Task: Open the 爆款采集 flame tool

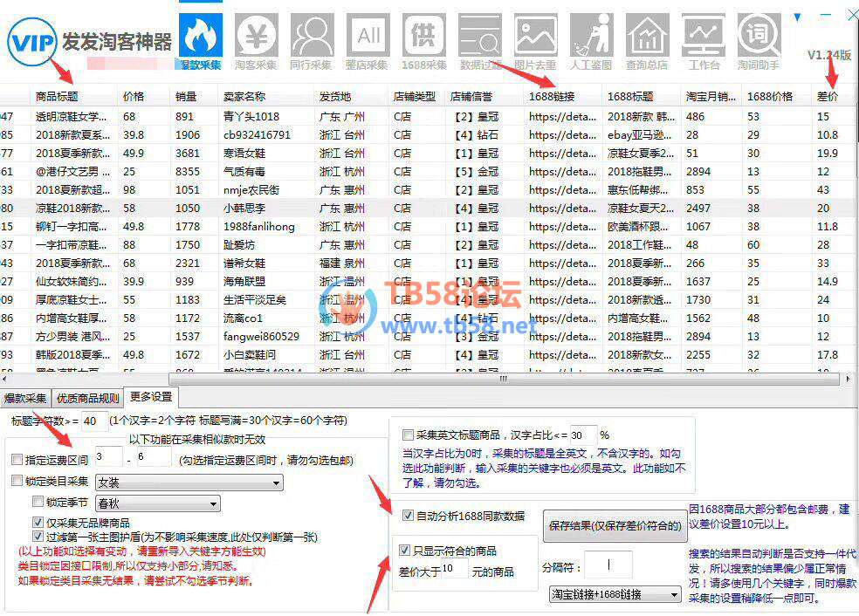Action: coord(201,42)
